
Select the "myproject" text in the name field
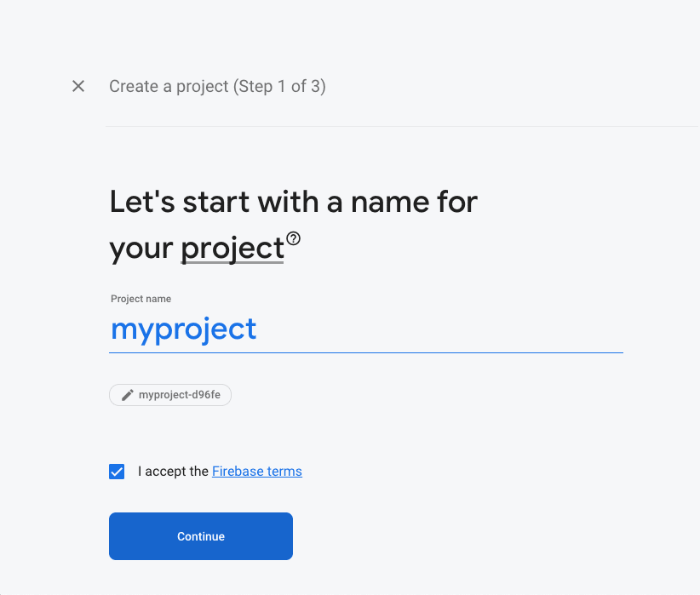click(x=183, y=329)
